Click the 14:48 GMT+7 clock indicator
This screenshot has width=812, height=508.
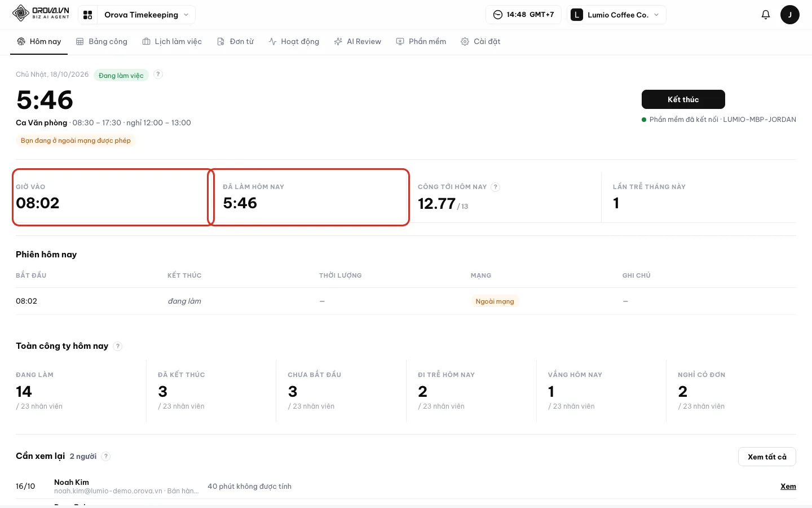(x=523, y=15)
